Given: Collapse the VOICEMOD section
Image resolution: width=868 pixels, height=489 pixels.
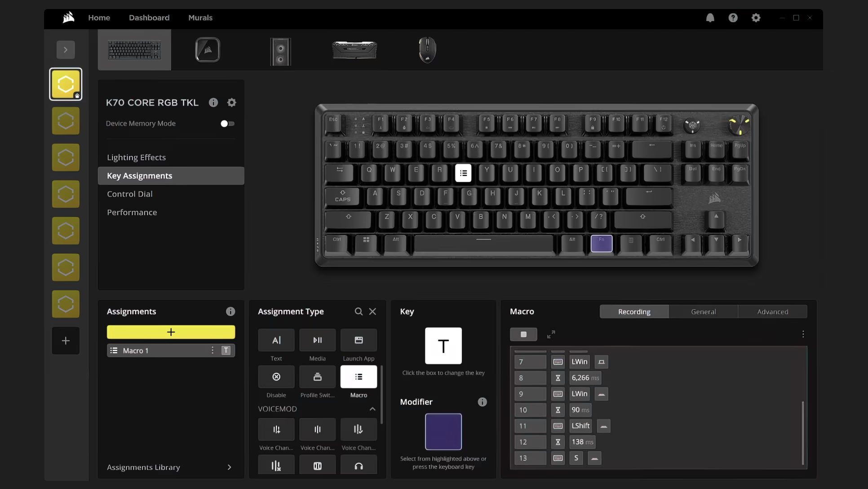Looking at the screenshot, I should click(x=372, y=409).
